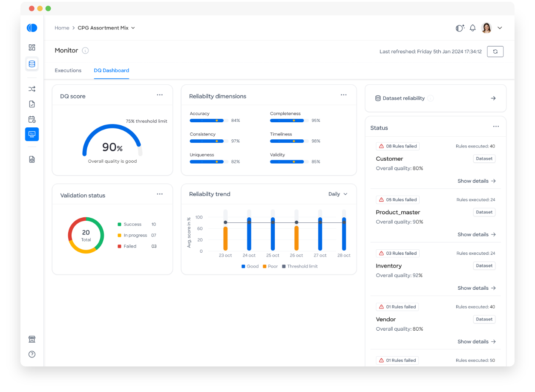Select the highlighted monitor icon in sidebar
535x392 pixels.
(32, 134)
